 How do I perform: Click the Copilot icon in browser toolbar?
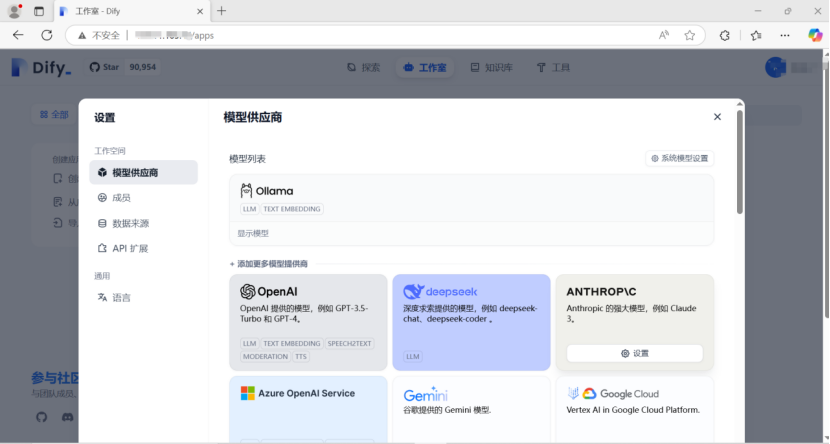point(815,35)
